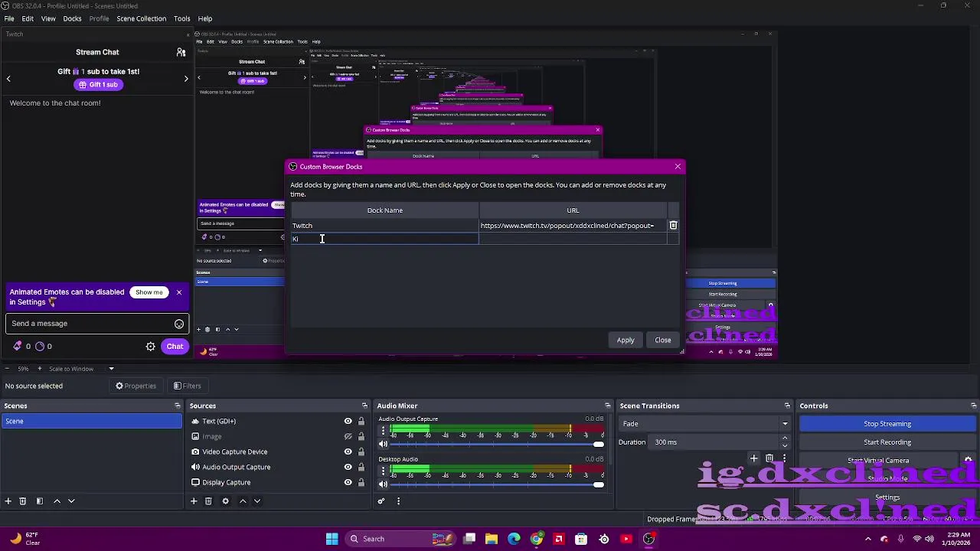This screenshot has width=980, height=551.
Task: Move scene up arrow in Scenes toolbar
Action: coord(57,500)
